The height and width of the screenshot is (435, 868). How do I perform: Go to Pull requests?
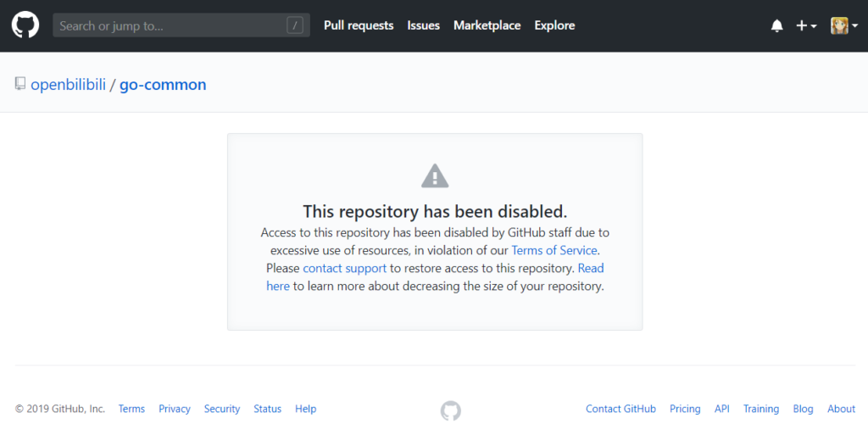point(359,25)
